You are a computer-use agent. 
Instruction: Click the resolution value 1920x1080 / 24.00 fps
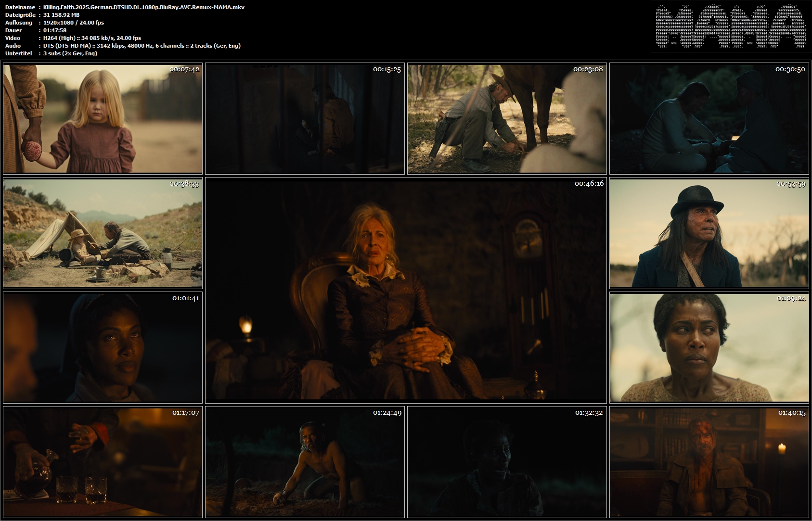pyautogui.click(x=74, y=23)
